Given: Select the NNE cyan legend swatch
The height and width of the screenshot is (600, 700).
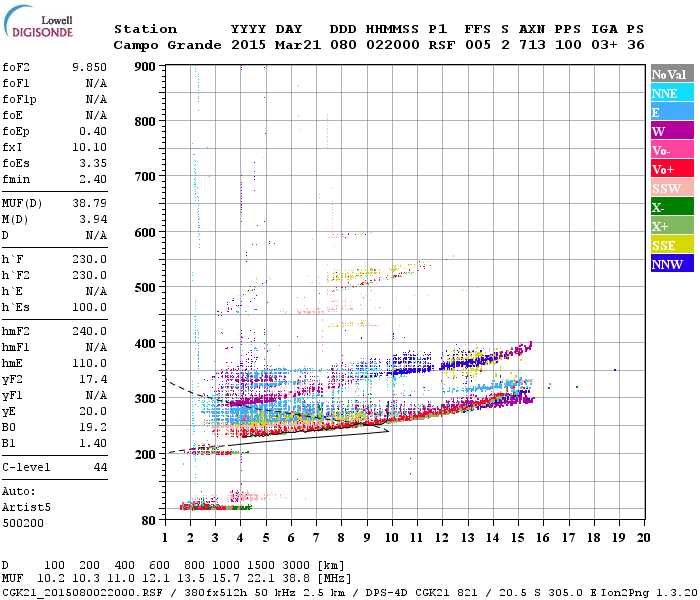Looking at the screenshot, I should 672,93.
